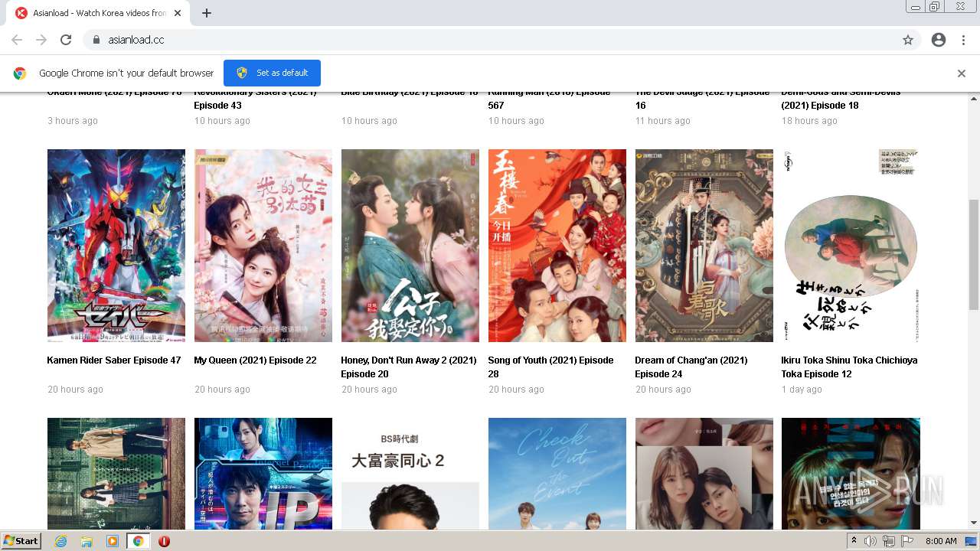Open Dream of Chang'an (2021) Episode 24

[x=691, y=367]
